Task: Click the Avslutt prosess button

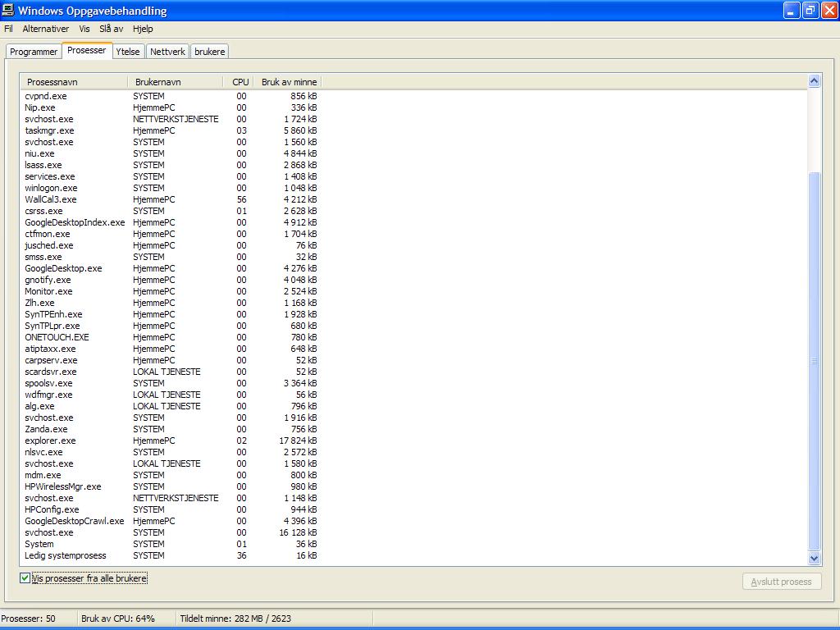Action: [x=782, y=582]
